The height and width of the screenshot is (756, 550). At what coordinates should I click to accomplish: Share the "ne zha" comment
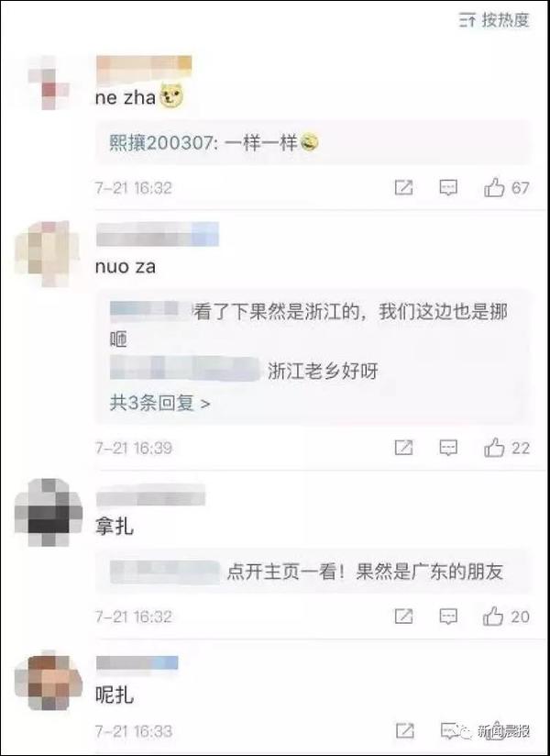tap(403, 187)
